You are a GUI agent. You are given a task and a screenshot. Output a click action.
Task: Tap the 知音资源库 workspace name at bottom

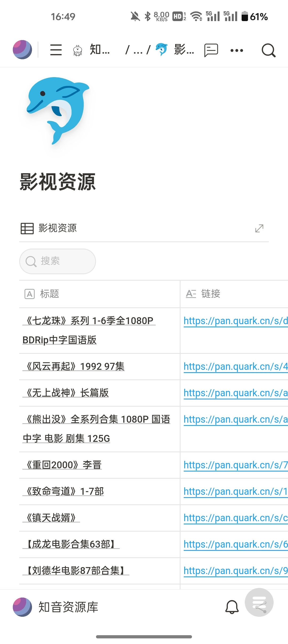(x=68, y=607)
